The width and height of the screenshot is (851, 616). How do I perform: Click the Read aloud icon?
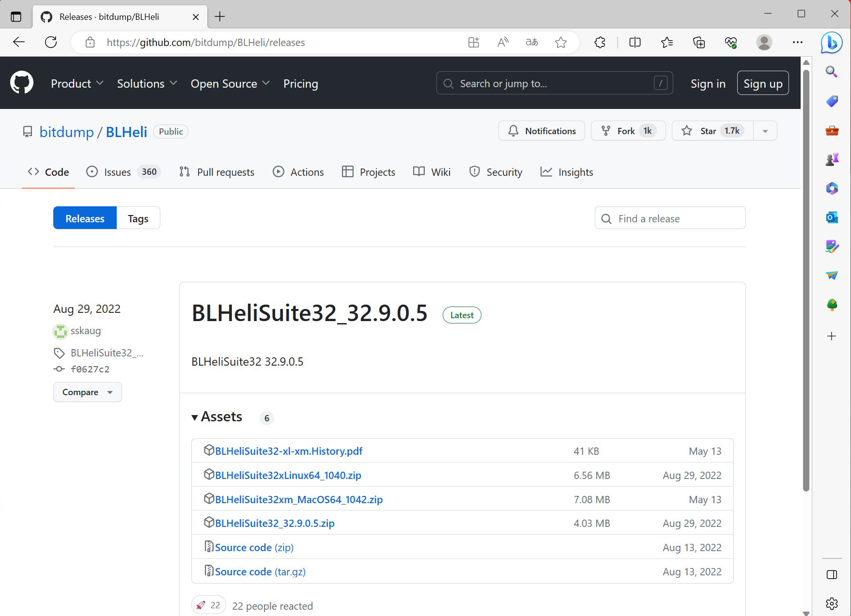point(503,42)
